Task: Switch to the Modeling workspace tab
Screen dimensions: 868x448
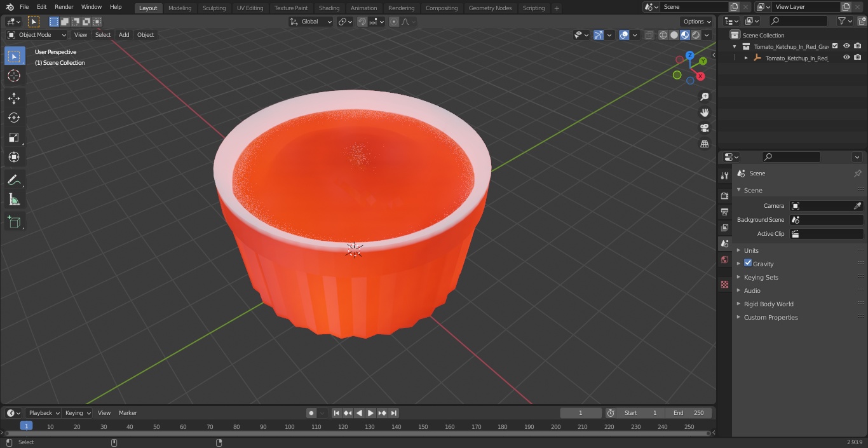Action: pos(180,8)
